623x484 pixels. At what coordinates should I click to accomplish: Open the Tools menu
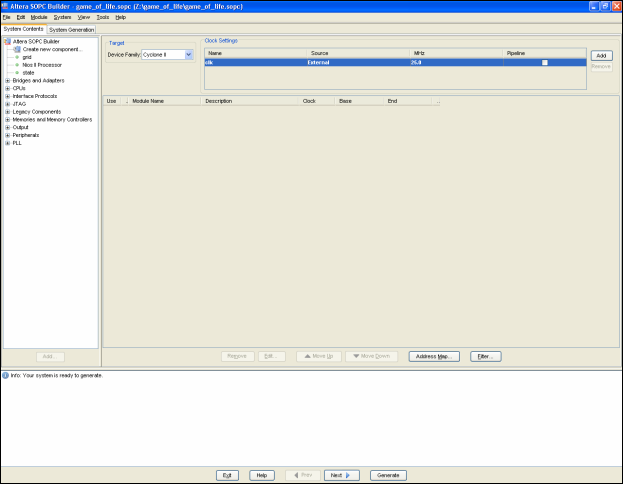click(102, 17)
